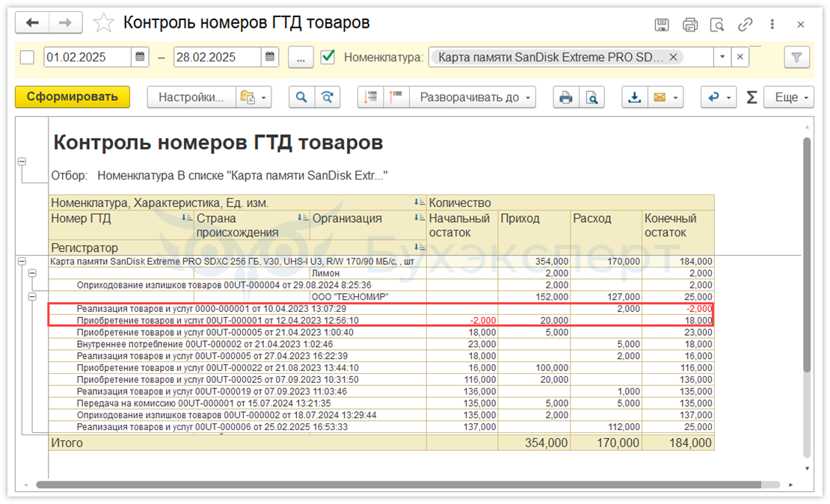
Task: Click the Sigma sum icon
Action: [751, 97]
